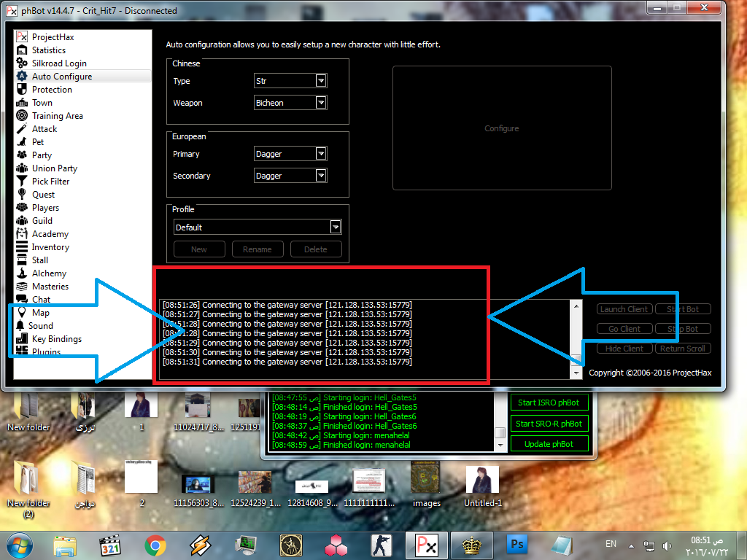Image resolution: width=747 pixels, height=560 pixels.
Task: Click the Alchemy flask icon
Action: (22, 273)
